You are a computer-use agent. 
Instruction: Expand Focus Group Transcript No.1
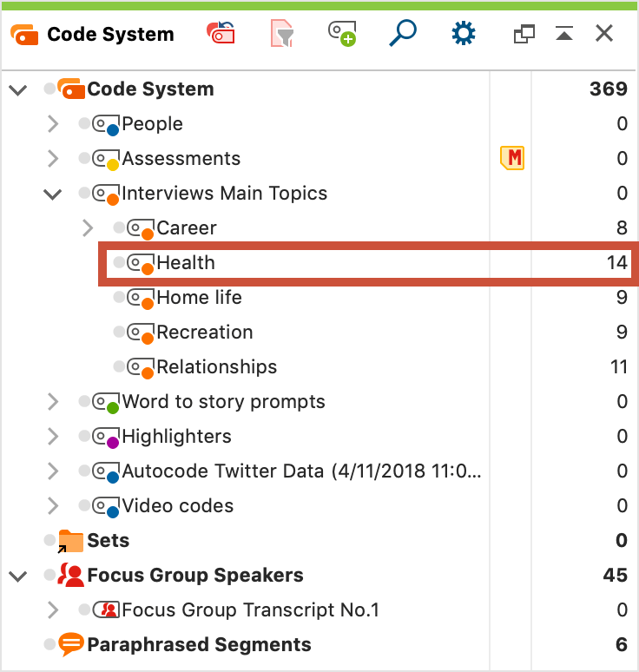(x=53, y=609)
